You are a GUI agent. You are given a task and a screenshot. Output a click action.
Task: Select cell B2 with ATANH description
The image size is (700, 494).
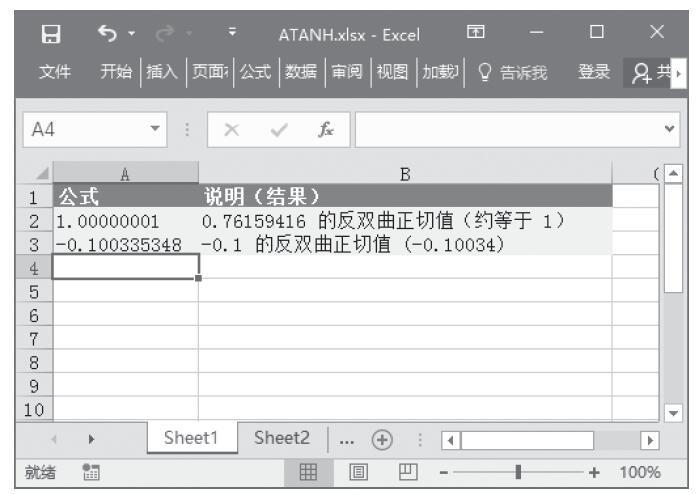[405, 220]
